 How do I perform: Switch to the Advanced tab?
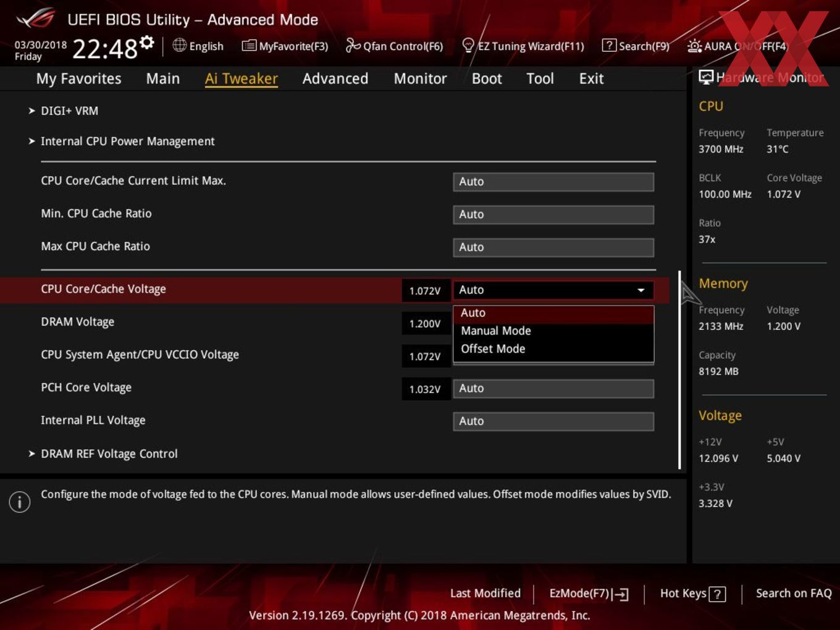[x=335, y=78]
